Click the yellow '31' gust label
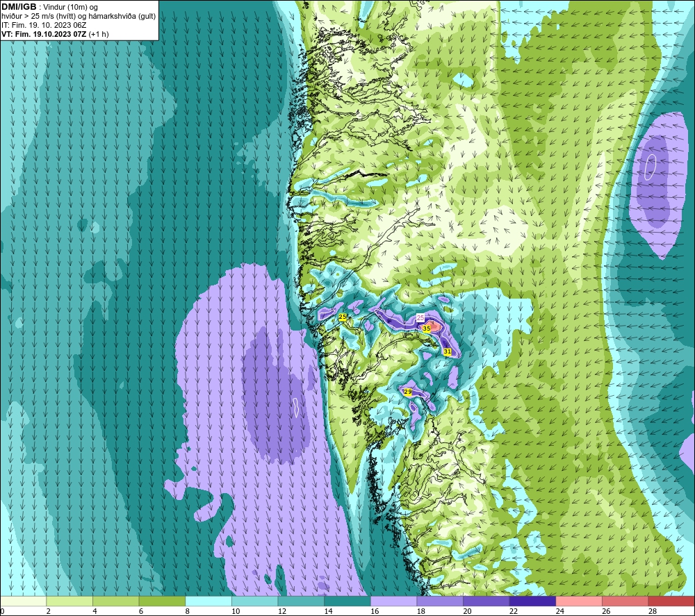This screenshot has height=616, width=695. click(x=447, y=351)
